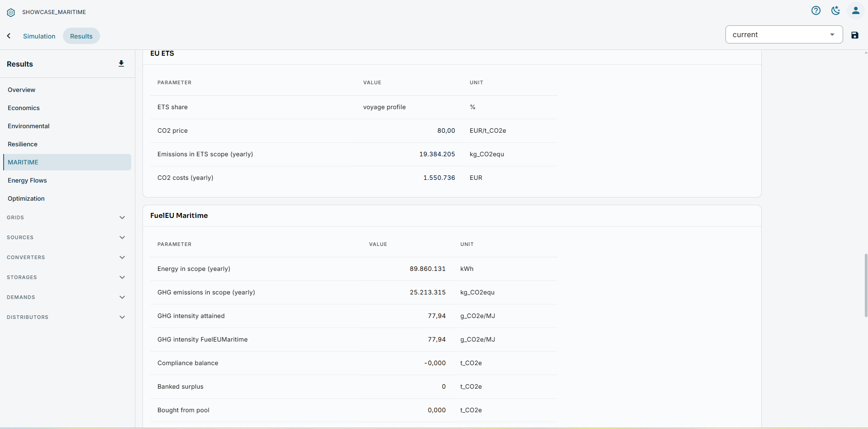Image resolution: width=868 pixels, height=429 pixels.
Task: Switch to the Simulation tab
Action: [x=39, y=36]
